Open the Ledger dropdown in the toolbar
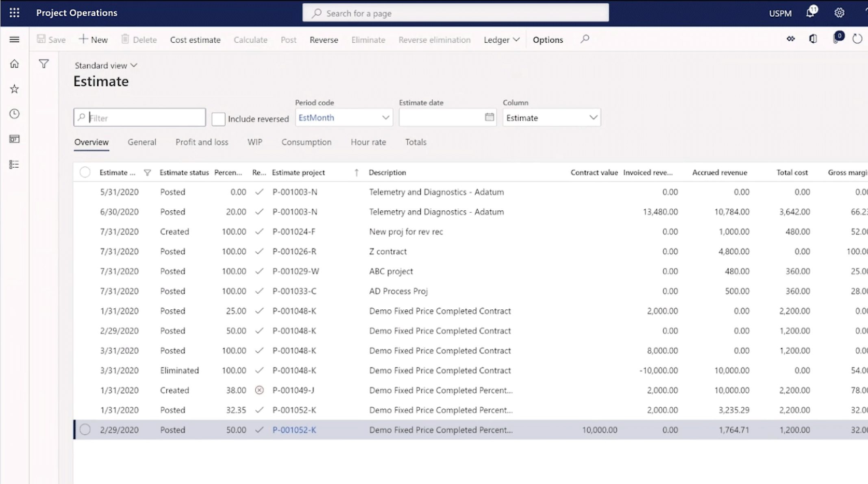The width and height of the screenshot is (868, 484). [501, 39]
